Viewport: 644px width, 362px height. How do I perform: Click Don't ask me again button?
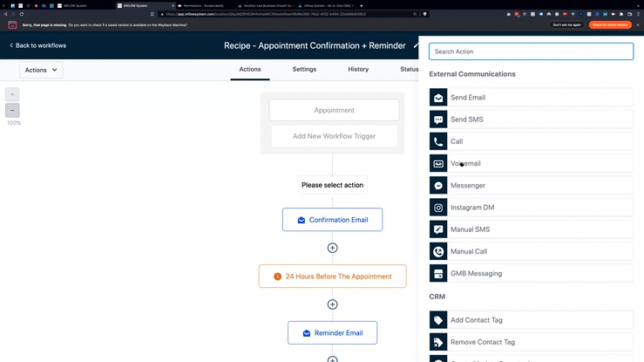pyautogui.click(x=566, y=25)
